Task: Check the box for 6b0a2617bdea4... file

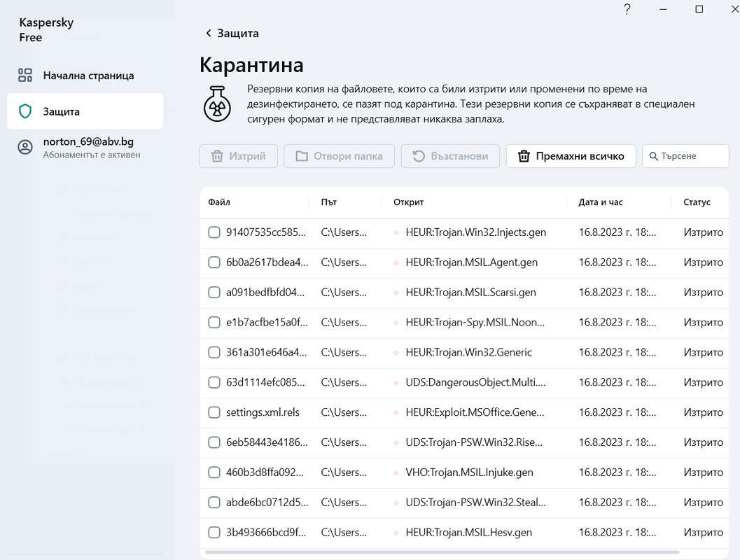Action: coord(214,262)
